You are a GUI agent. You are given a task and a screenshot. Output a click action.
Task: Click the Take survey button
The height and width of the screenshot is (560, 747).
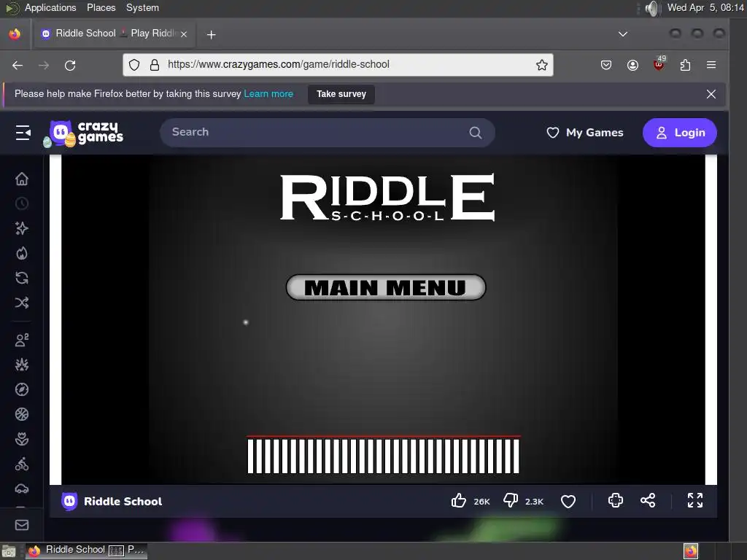(x=341, y=94)
